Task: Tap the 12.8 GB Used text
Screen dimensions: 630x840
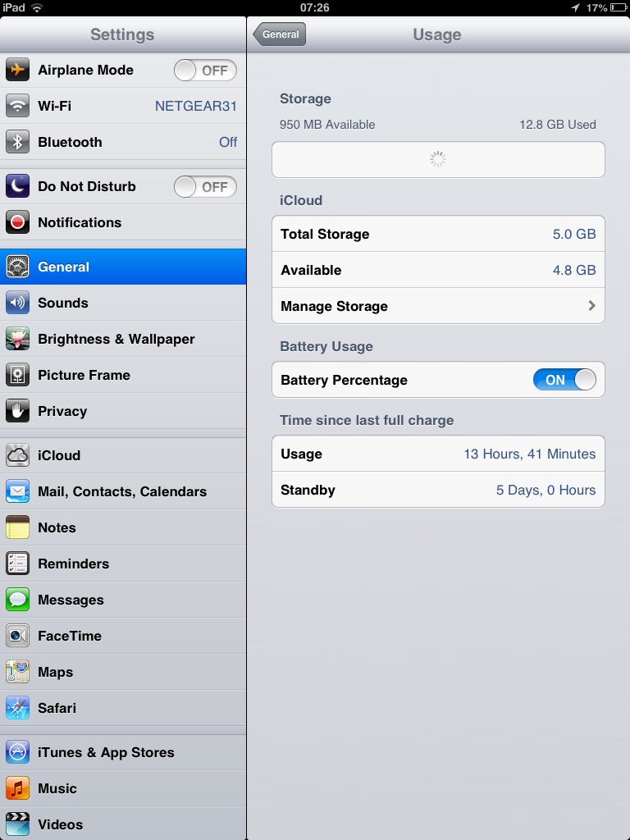Action: 558,125
